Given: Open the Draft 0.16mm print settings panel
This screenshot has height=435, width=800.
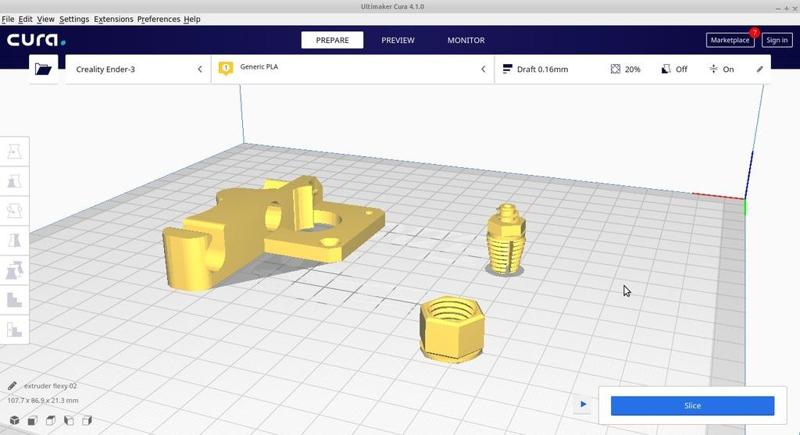Looking at the screenshot, I should (x=633, y=69).
